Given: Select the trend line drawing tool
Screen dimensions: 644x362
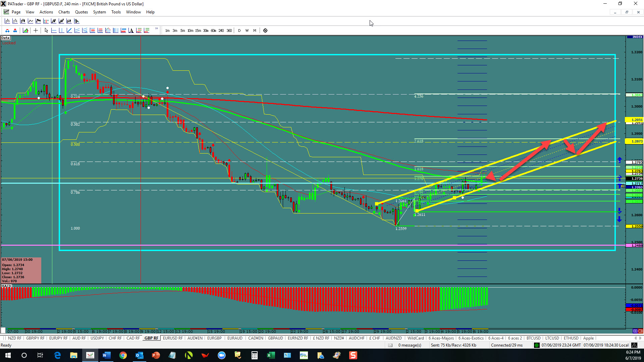Looking at the screenshot, I should 69,31.
